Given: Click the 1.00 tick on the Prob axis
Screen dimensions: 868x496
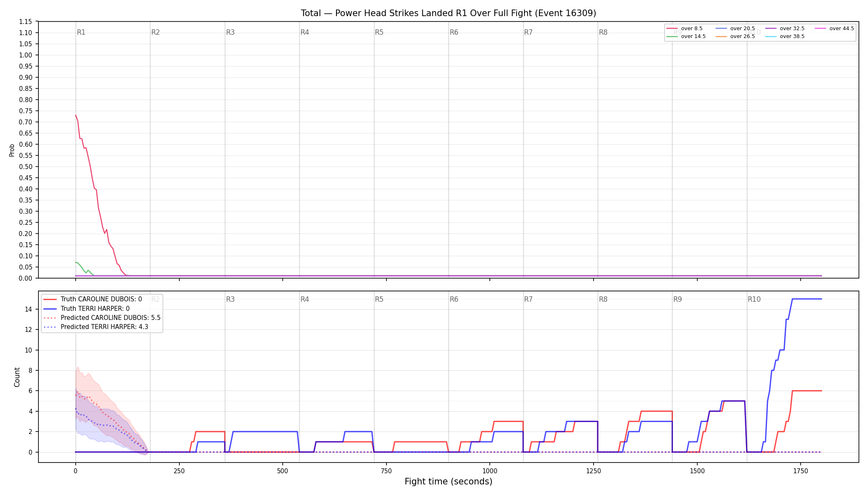Looking at the screenshot, I should (x=26, y=55).
